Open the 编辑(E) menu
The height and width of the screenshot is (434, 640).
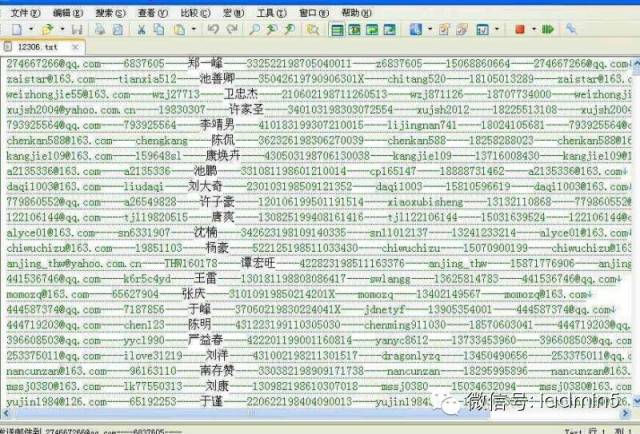tap(68, 13)
